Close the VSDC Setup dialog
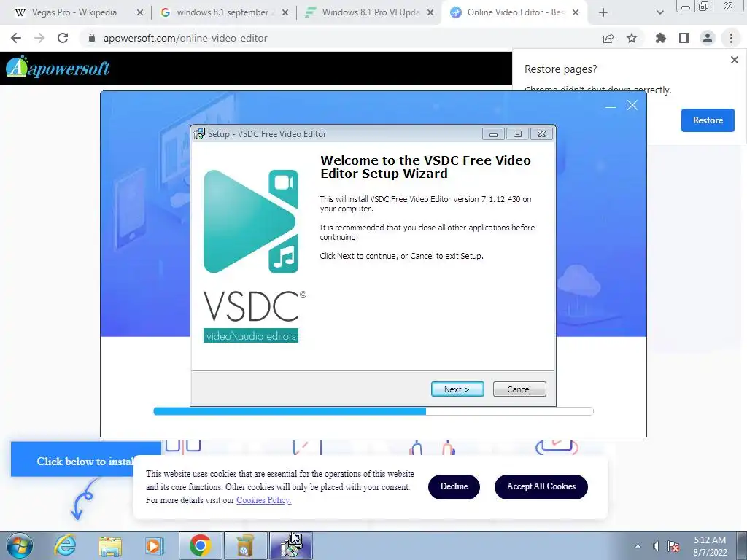 point(542,134)
